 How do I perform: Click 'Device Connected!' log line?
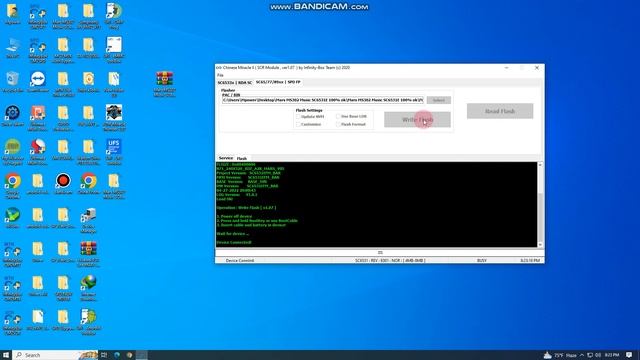[234, 242]
